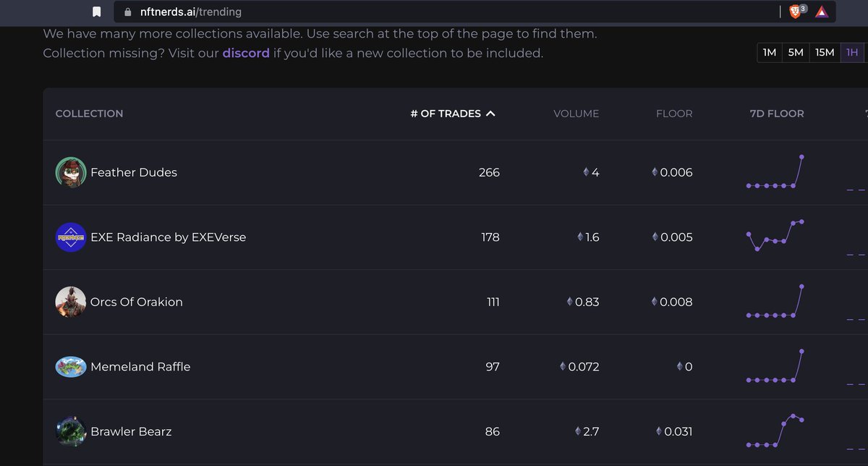Click the Brawler Bearz avatar image
The image size is (868, 466).
point(71,431)
